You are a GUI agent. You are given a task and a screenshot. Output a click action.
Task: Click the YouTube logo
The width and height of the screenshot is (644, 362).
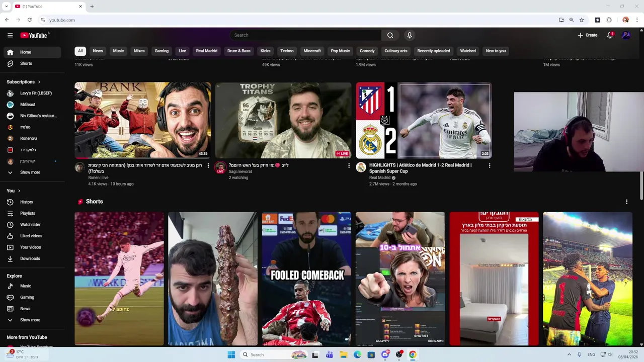(34, 35)
